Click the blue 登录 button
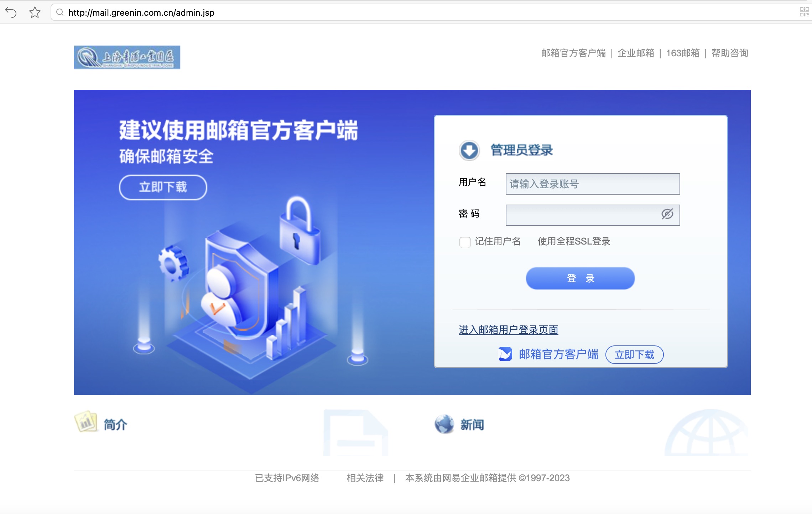 tap(580, 278)
